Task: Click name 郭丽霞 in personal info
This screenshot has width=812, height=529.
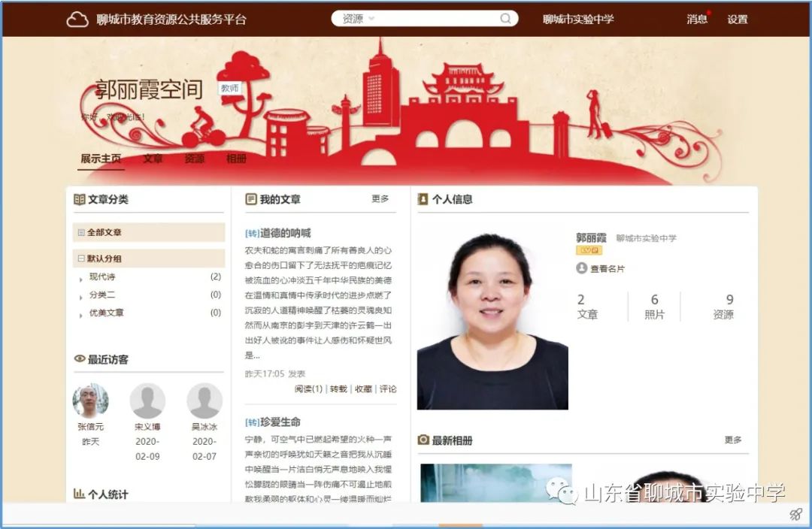Action: [x=591, y=237]
